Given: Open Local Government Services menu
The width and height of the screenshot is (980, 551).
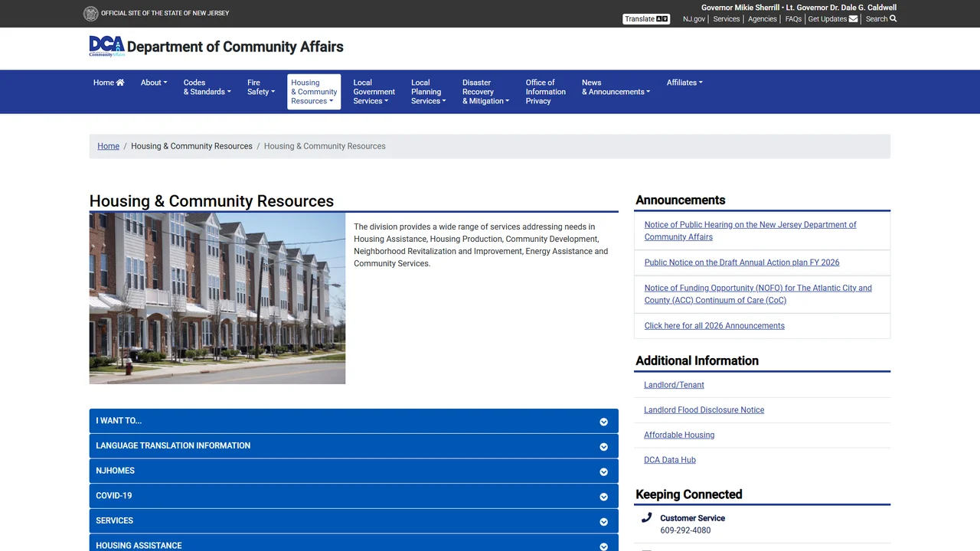Looking at the screenshot, I should (x=374, y=92).
